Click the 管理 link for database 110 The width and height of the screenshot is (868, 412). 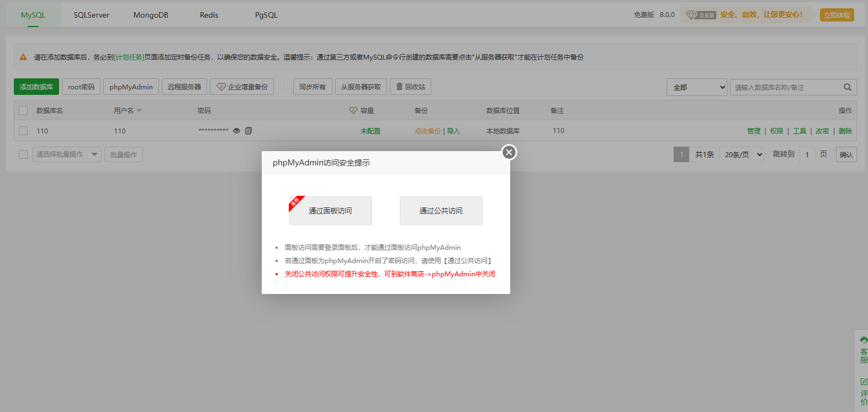[x=754, y=131]
